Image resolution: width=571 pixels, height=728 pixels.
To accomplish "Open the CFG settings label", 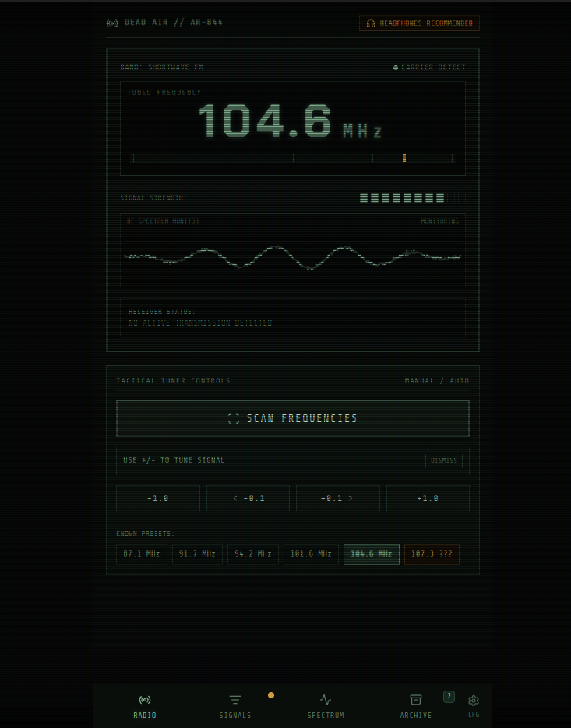I will coord(474,715).
